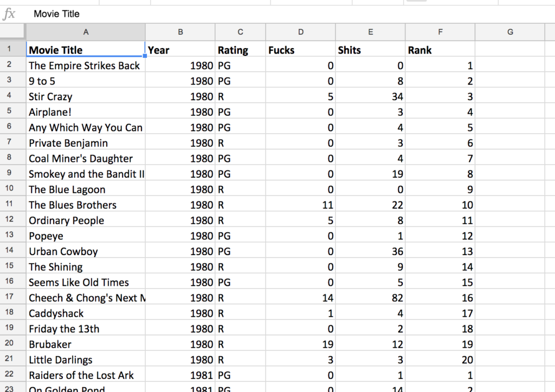The width and height of the screenshot is (555, 392).
Task: Click column D value 14 in Cheech & Chong's row
Action: coord(300,298)
